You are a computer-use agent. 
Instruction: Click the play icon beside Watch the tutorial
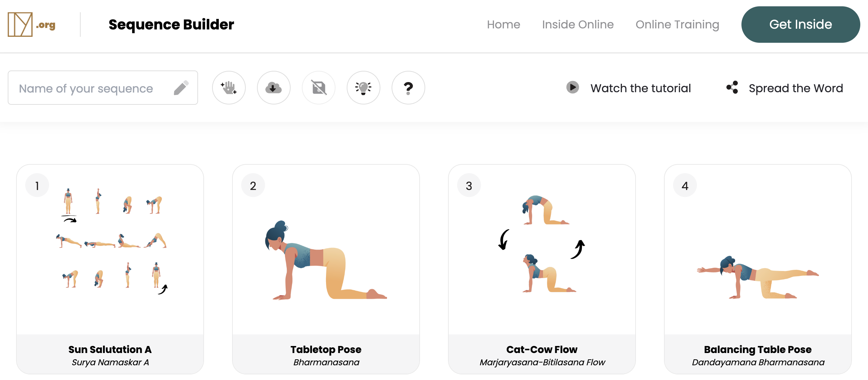(572, 87)
